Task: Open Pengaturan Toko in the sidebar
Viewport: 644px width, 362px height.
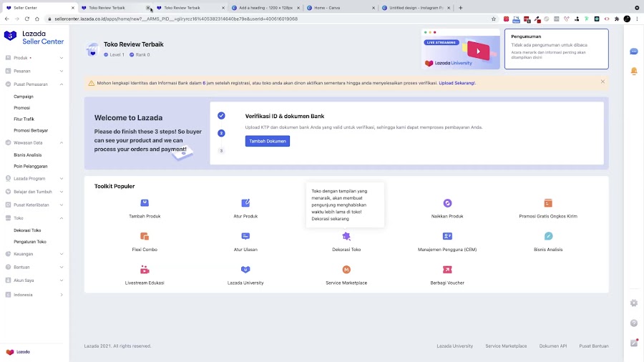Action: (x=30, y=242)
